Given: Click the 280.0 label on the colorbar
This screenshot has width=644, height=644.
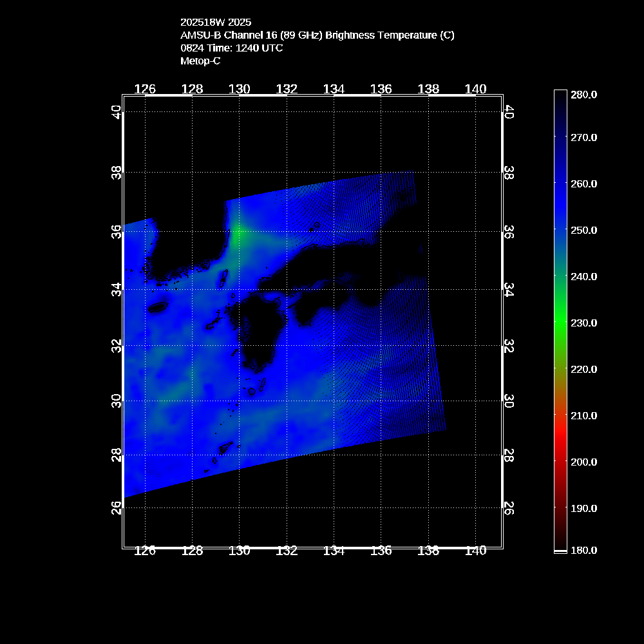Looking at the screenshot, I should tap(584, 95).
